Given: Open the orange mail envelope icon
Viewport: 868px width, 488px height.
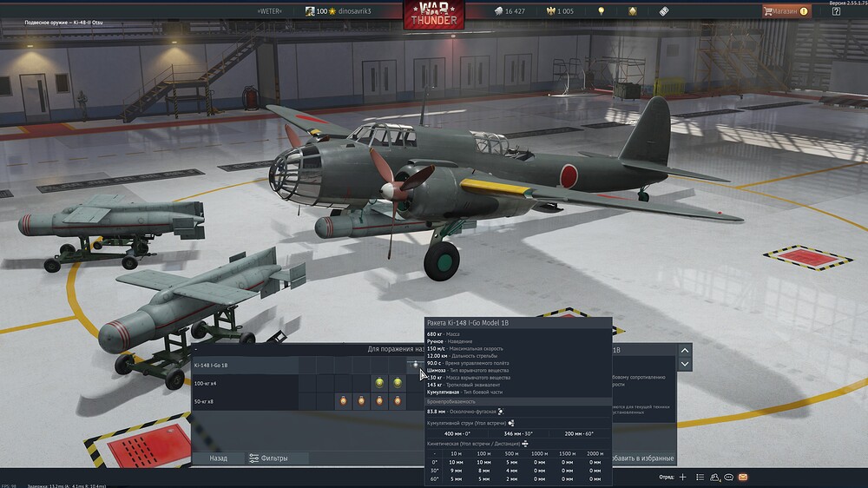Looking at the screenshot, I should (744, 477).
